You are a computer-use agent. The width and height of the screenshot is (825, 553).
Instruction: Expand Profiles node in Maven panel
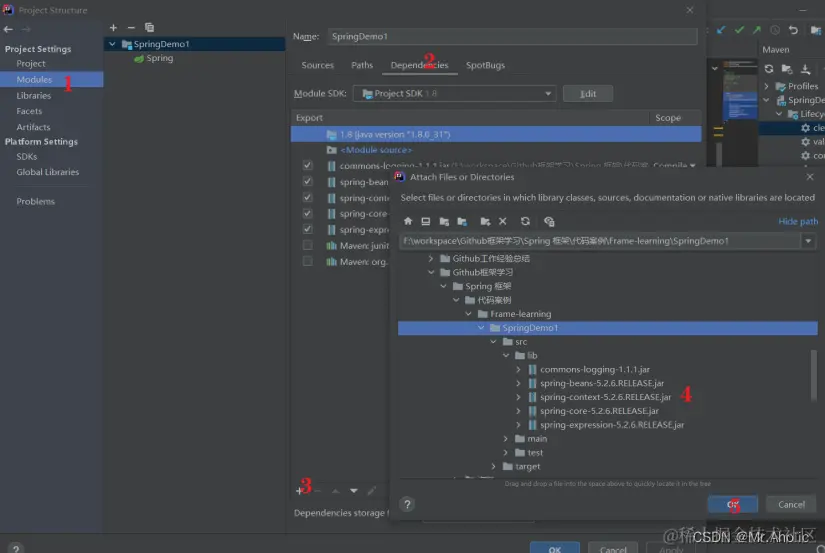767,86
